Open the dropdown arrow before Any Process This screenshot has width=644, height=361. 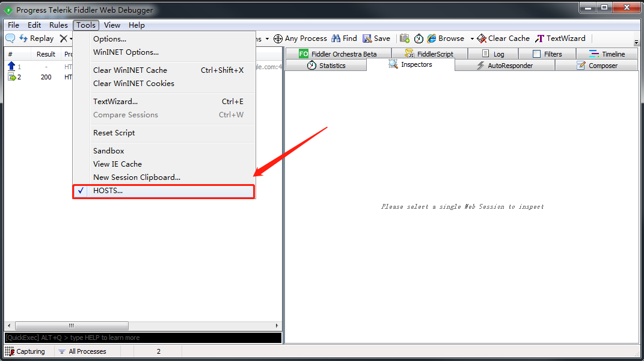point(268,39)
